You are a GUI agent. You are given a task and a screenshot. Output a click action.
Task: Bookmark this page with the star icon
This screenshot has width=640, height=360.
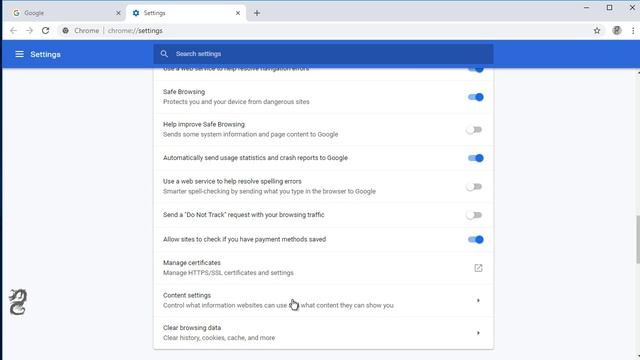[597, 31]
